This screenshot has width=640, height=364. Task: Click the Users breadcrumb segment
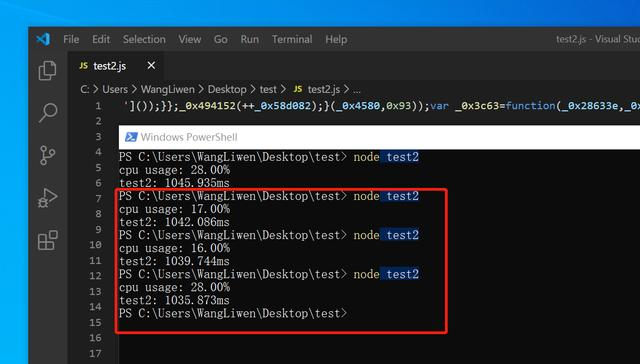[x=115, y=89]
